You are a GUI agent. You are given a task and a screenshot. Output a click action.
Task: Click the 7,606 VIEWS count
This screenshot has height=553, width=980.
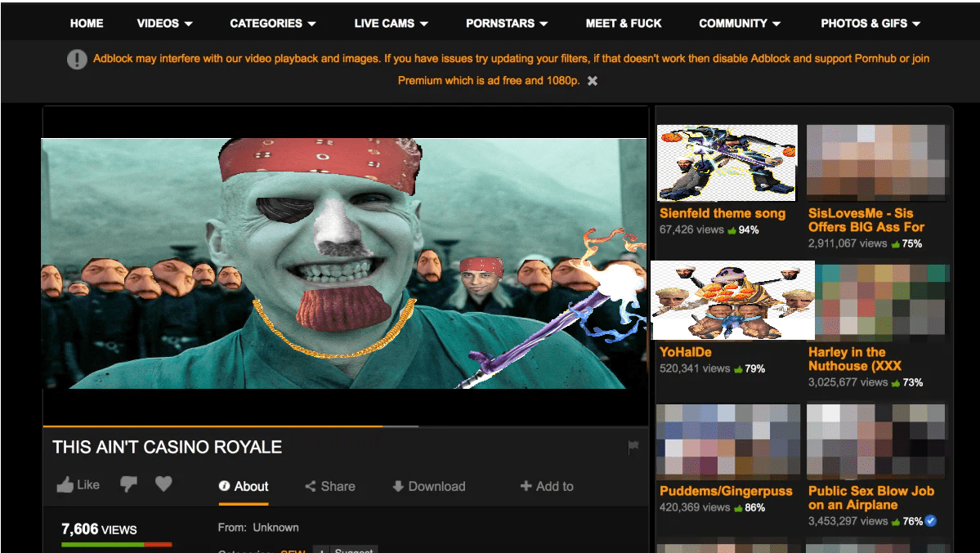pyautogui.click(x=99, y=529)
